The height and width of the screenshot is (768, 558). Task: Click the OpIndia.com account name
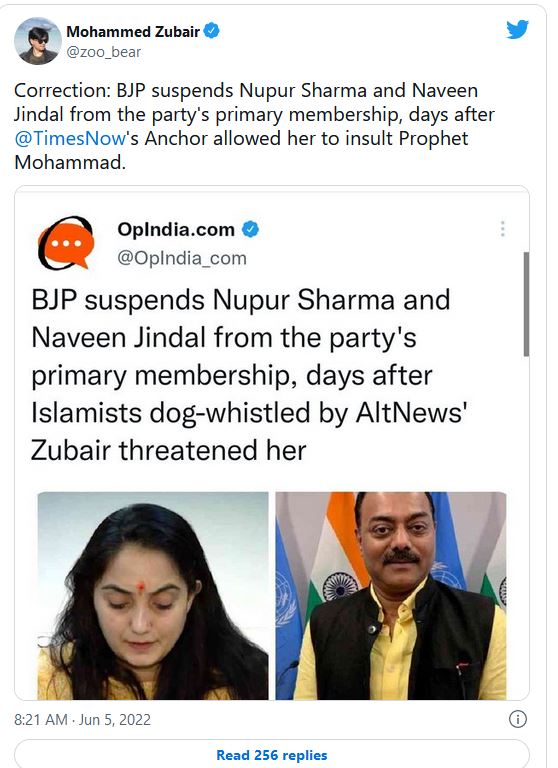pos(176,229)
